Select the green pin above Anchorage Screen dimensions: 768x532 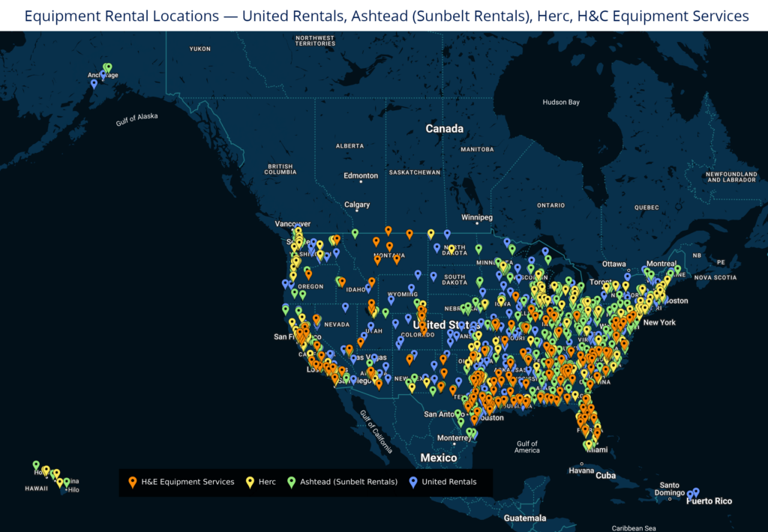click(x=107, y=67)
